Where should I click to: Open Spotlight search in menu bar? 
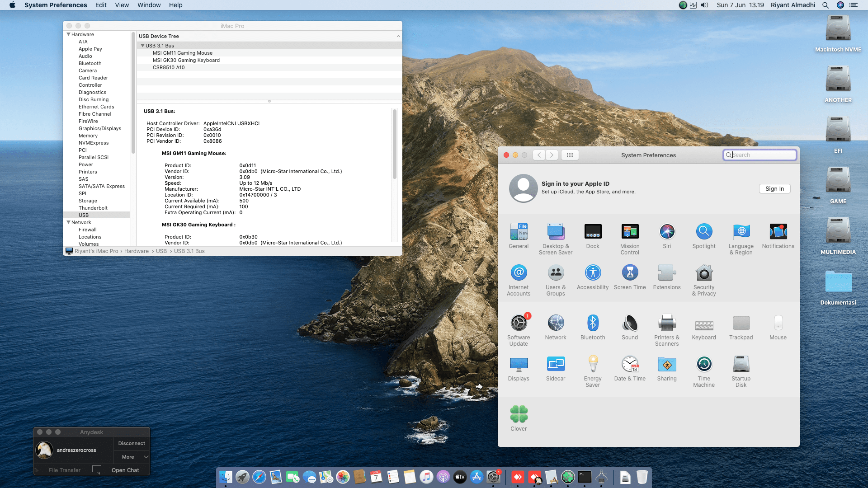point(826,5)
